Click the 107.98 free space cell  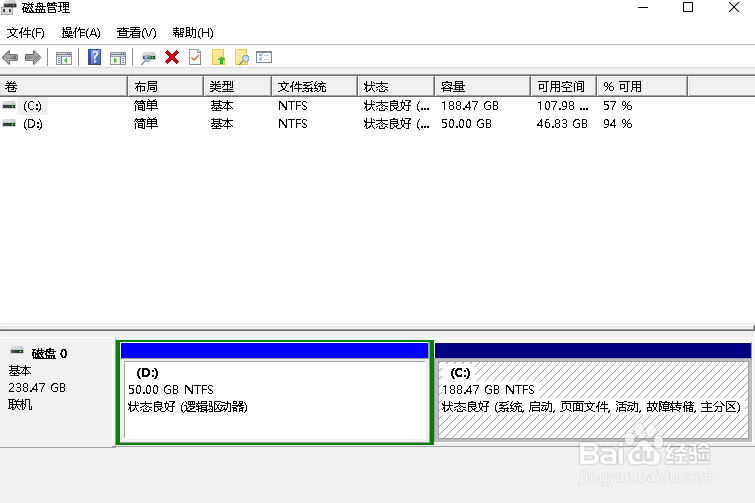coord(562,105)
